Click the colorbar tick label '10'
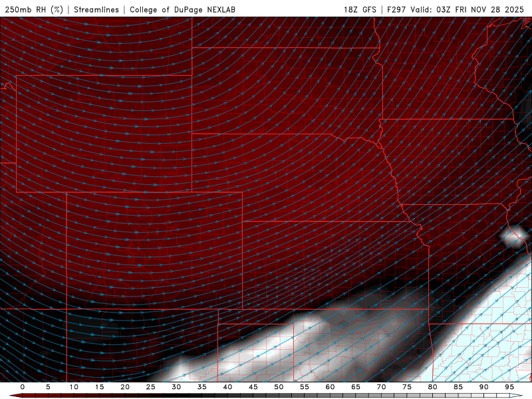This screenshot has height=399, width=532. click(74, 387)
